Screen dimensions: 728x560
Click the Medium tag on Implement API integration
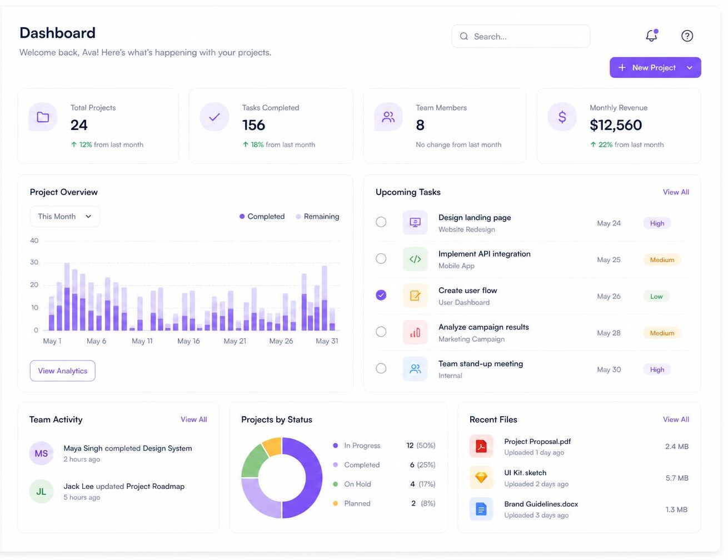pyautogui.click(x=662, y=260)
